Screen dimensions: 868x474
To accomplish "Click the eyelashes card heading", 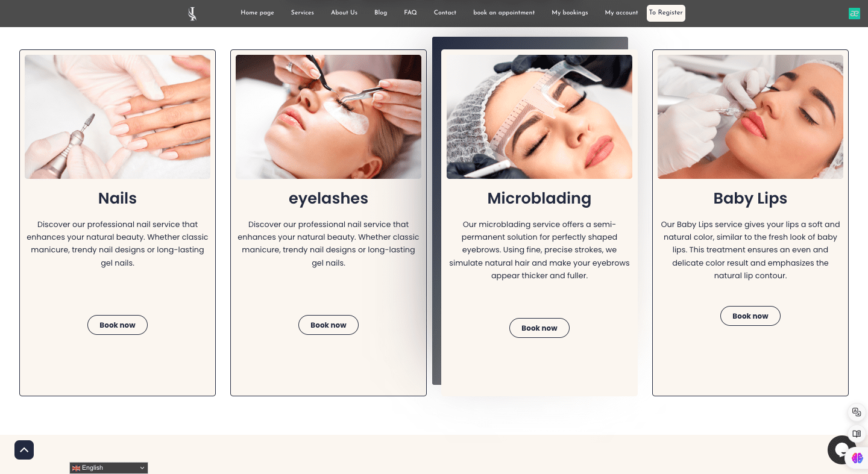I will (329, 198).
